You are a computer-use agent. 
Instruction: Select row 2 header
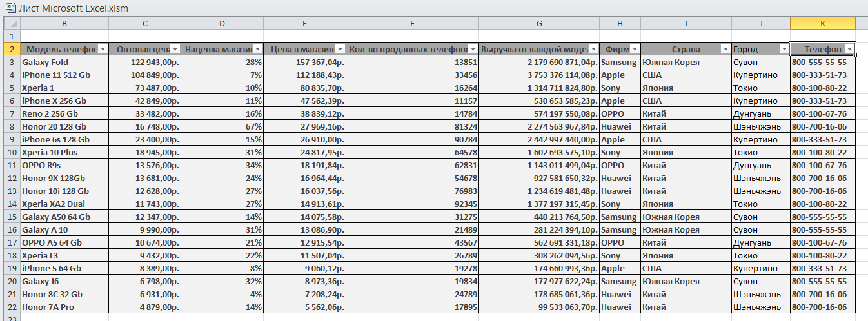pos(10,49)
